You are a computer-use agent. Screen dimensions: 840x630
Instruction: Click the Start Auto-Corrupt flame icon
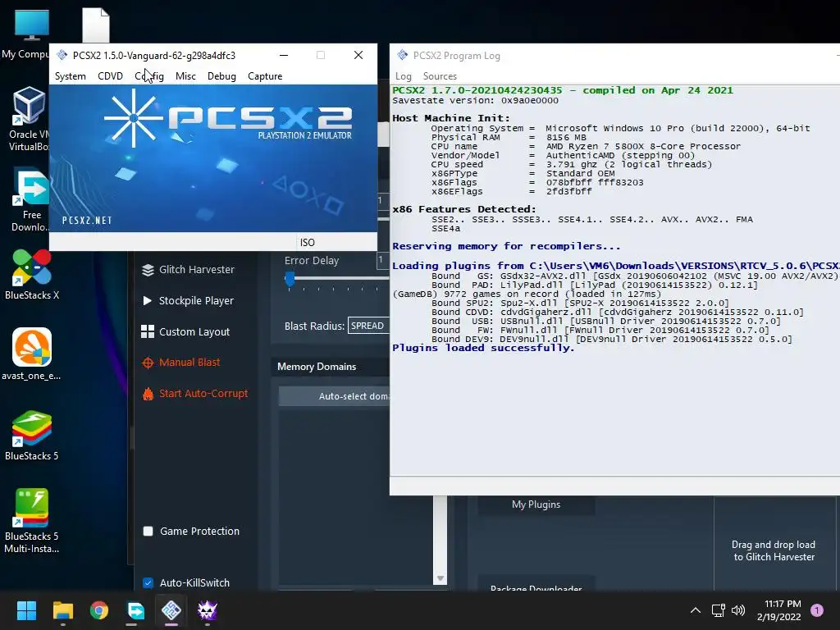point(148,394)
